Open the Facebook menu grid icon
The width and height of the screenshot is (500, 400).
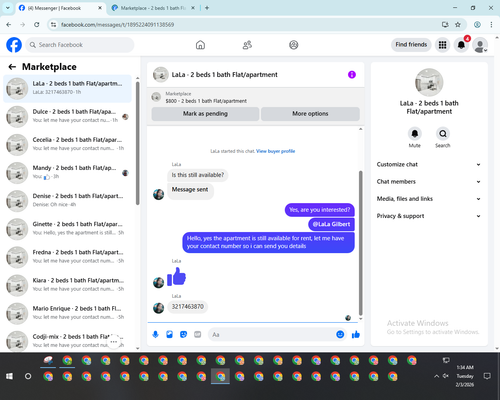coord(442,45)
